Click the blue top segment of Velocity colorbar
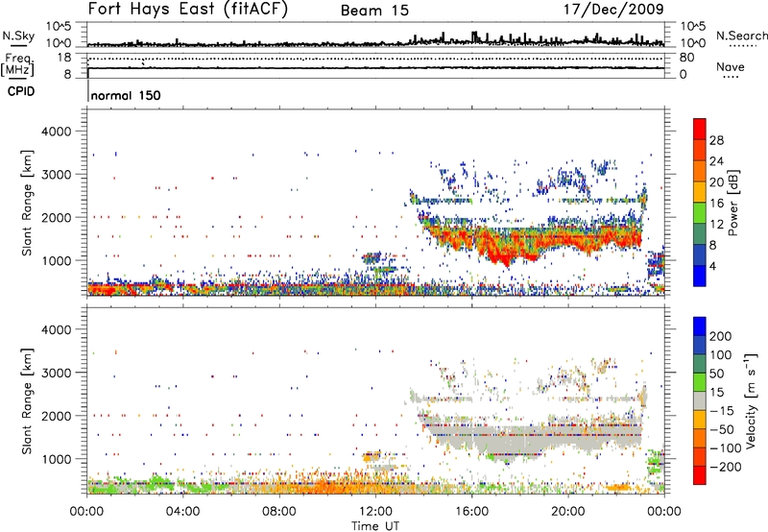The image size is (768, 532). point(700,326)
